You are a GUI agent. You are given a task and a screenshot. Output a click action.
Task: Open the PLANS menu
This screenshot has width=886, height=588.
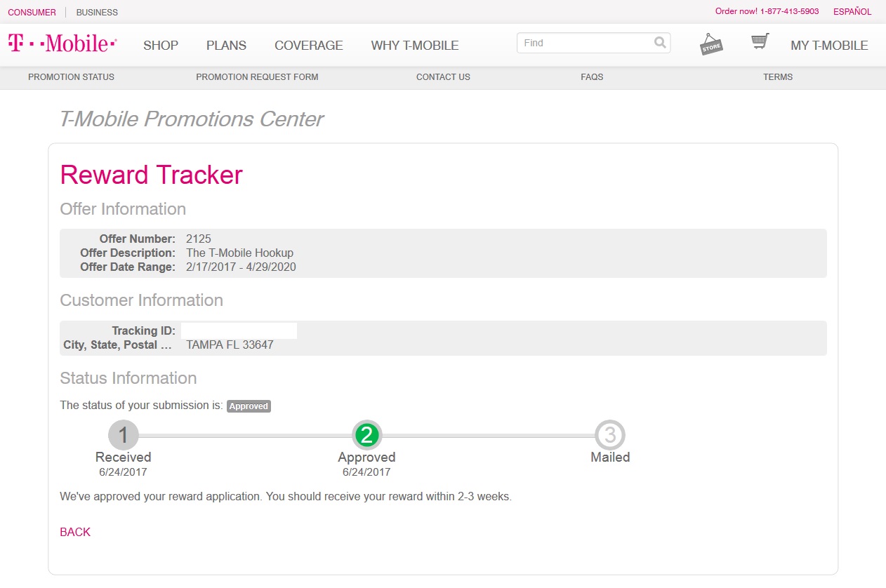tap(226, 46)
